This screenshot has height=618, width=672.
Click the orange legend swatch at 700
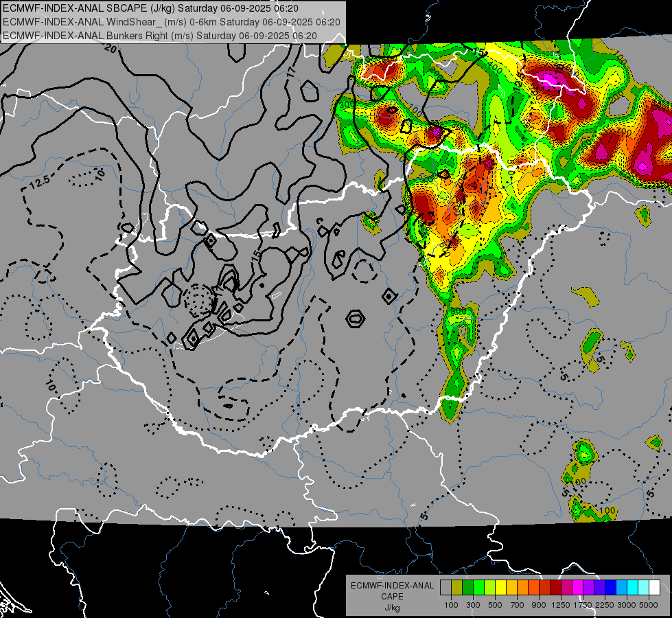(x=522, y=588)
